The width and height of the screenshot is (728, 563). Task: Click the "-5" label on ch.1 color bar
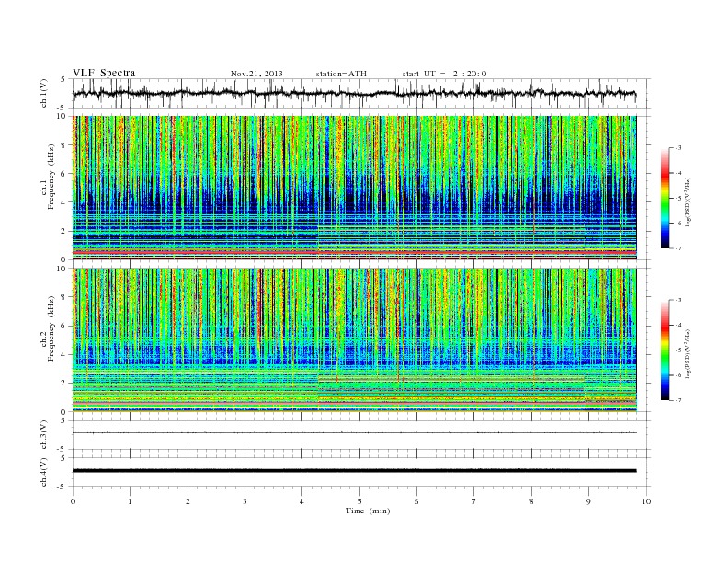click(677, 199)
